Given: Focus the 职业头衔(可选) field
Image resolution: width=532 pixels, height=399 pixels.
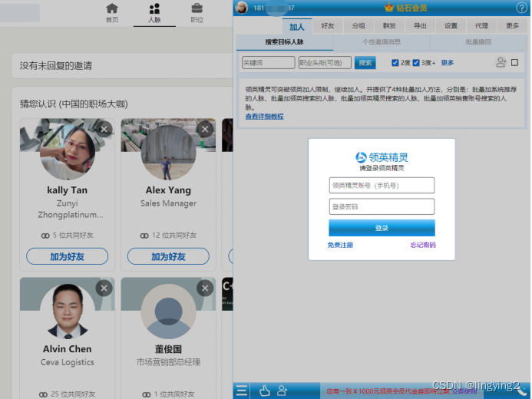Looking at the screenshot, I should tap(325, 63).
